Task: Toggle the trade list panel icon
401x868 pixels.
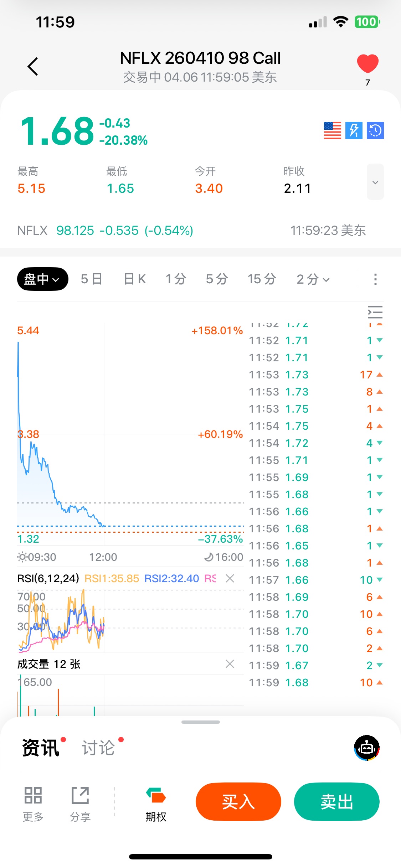Action: tap(375, 312)
